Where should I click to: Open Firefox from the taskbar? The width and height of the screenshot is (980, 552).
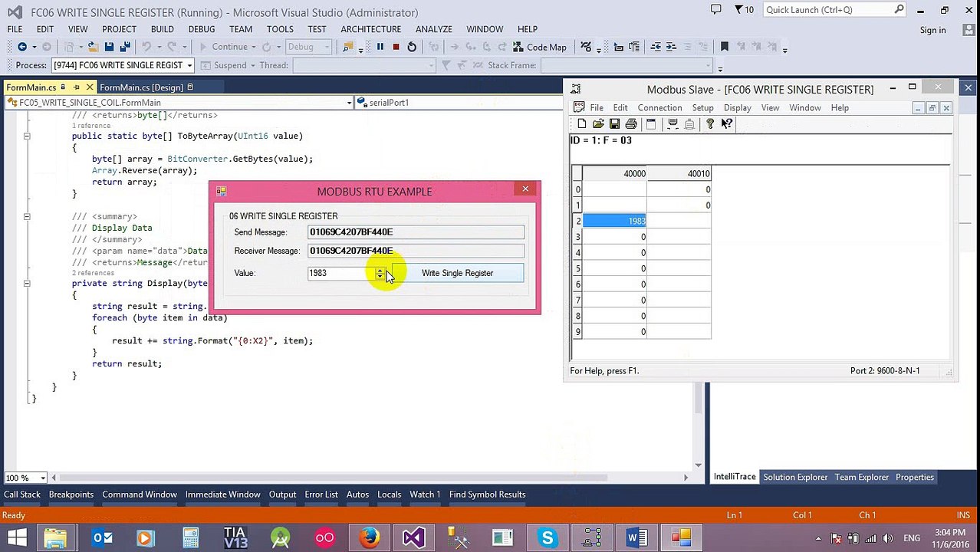coord(369,537)
